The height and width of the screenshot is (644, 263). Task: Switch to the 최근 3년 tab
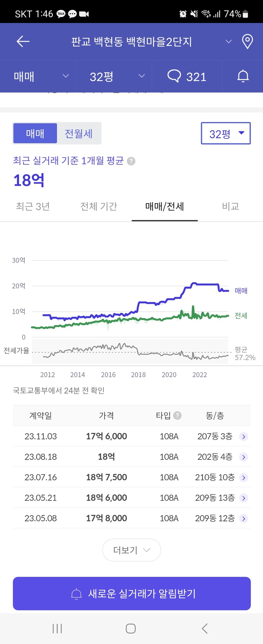pyautogui.click(x=33, y=206)
